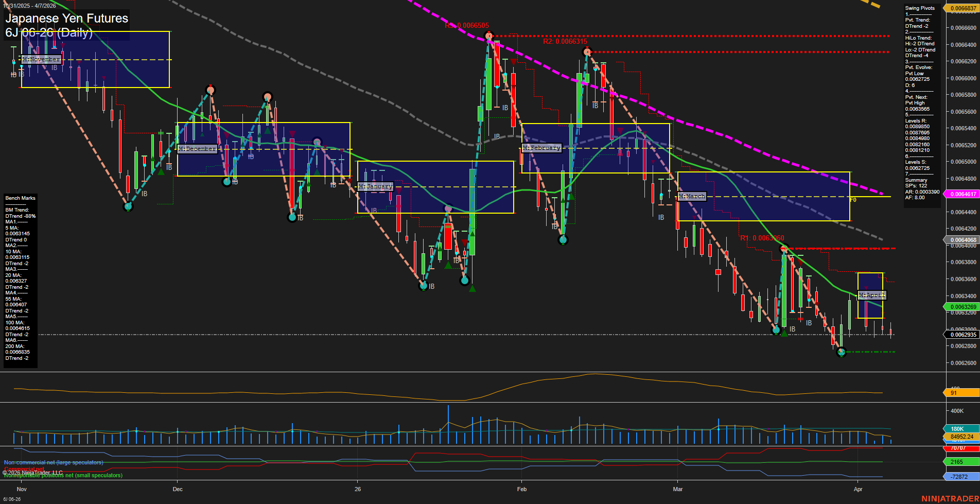Click the orange swing-high circle above the December box
The width and height of the screenshot is (980, 504).
[x=211, y=91]
